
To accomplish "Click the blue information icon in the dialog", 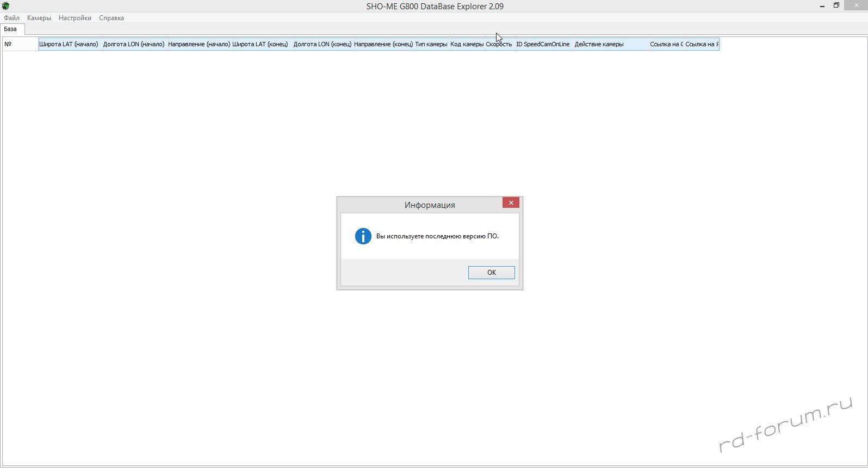I will [363, 236].
